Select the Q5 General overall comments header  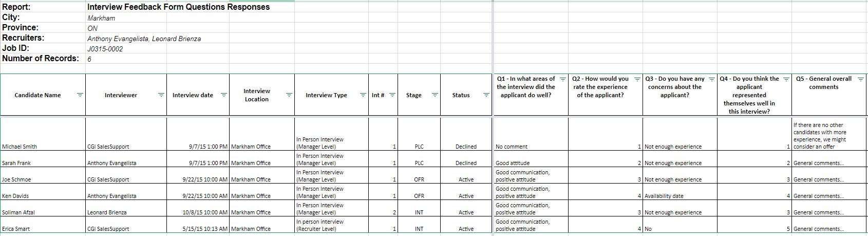pos(829,95)
